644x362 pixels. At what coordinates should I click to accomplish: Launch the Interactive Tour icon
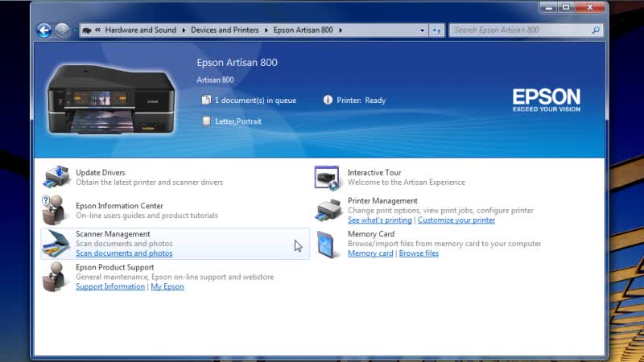(327, 178)
